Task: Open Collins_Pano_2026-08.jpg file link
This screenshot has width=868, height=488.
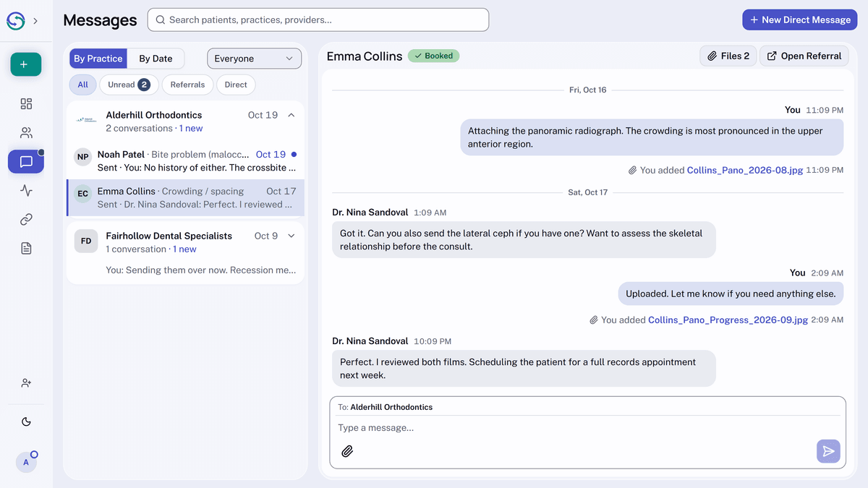Action: [745, 170]
